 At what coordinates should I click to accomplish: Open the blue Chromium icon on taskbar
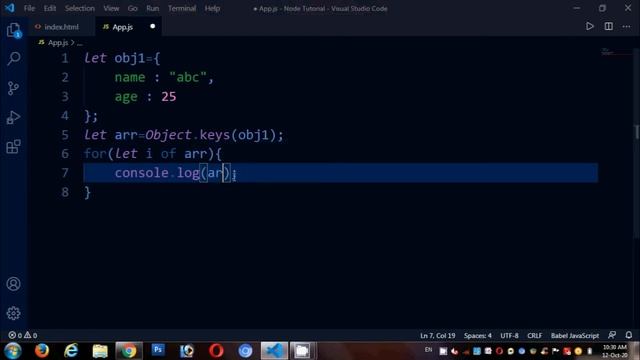tap(245, 351)
